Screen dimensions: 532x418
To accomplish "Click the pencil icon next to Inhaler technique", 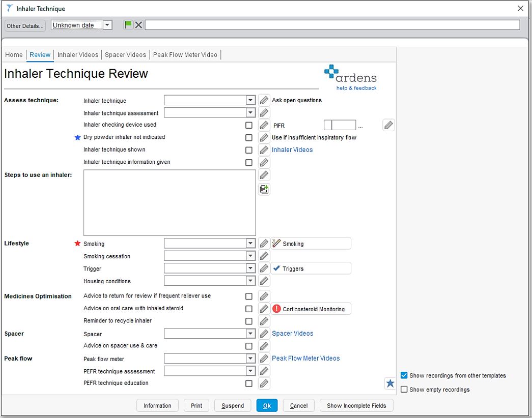I will click(x=264, y=100).
